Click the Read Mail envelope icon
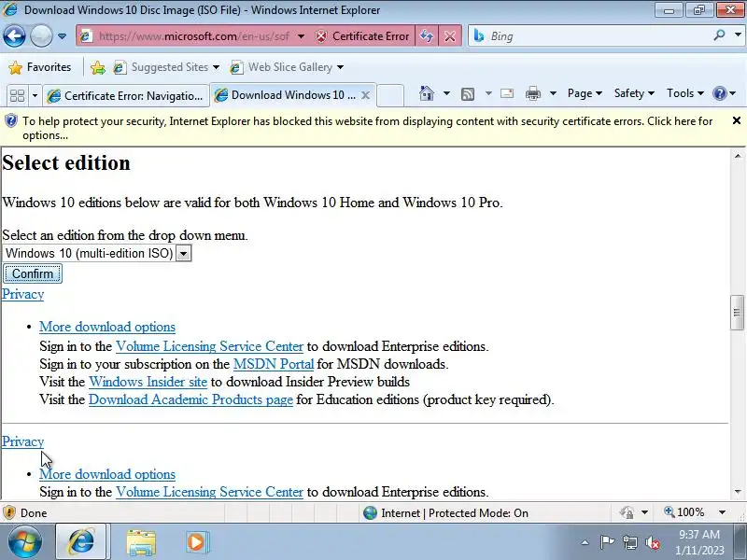 click(507, 93)
